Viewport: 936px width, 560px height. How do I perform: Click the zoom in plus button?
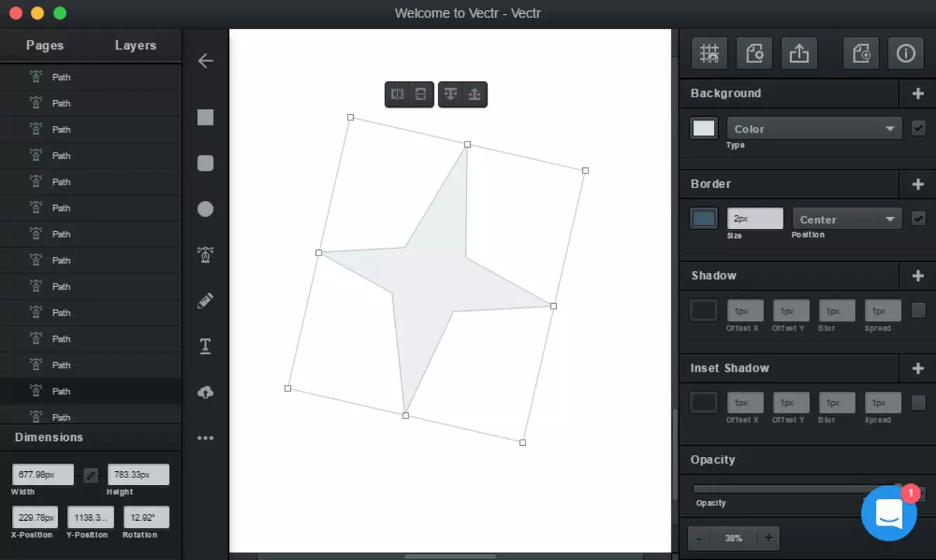(769, 538)
